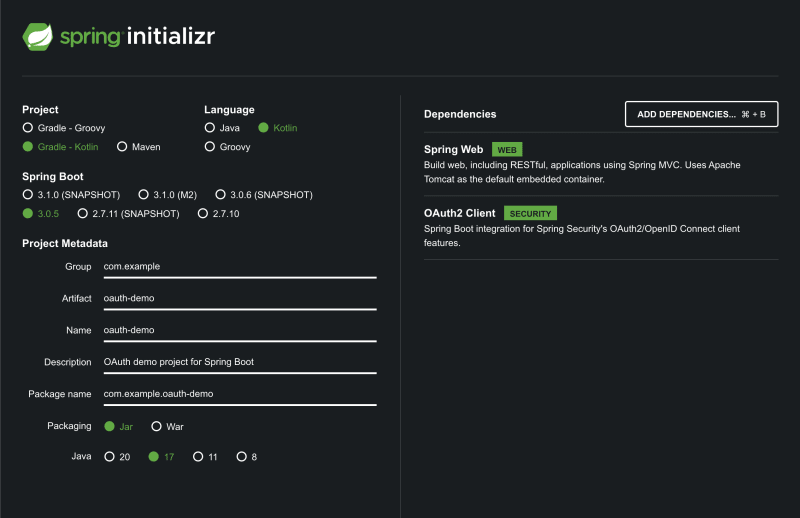
Task: Select Maven project option
Action: click(x=138, y=146)
